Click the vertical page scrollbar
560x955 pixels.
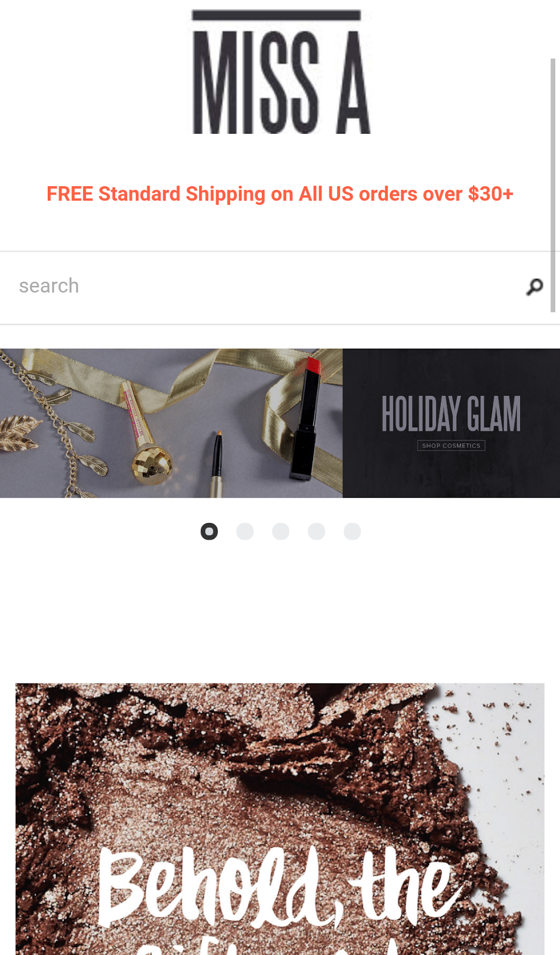(553, 185)
